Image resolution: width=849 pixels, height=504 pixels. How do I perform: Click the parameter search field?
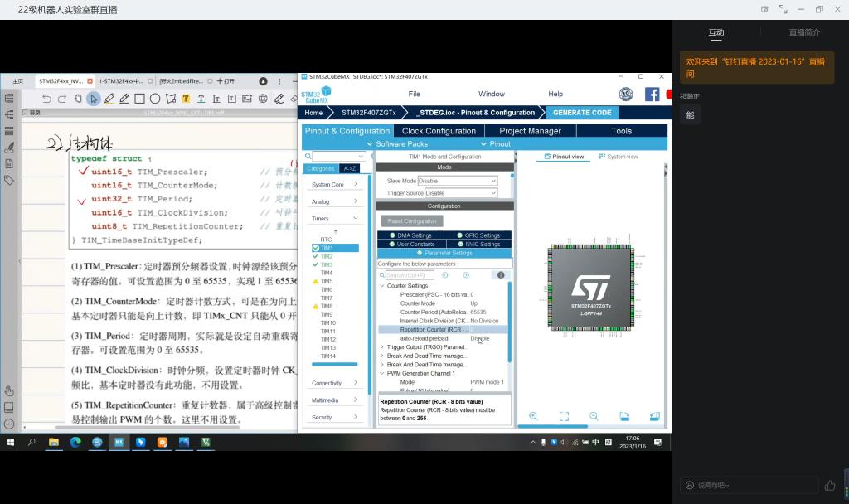tap(408, 275)
